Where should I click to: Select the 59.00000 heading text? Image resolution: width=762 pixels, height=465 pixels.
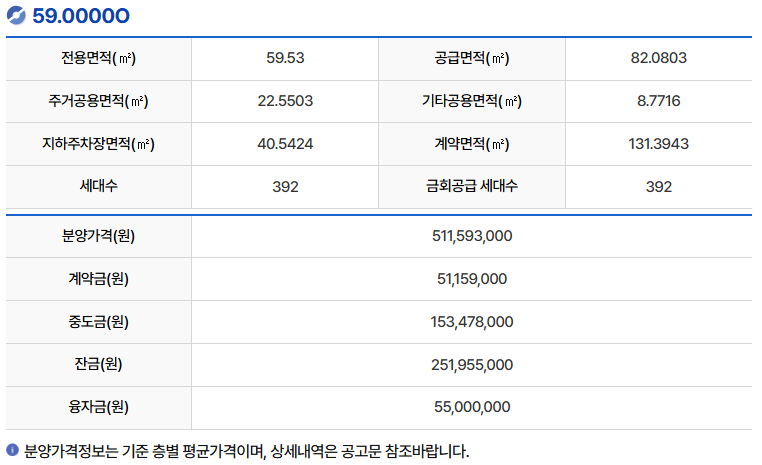click(81, 16)
